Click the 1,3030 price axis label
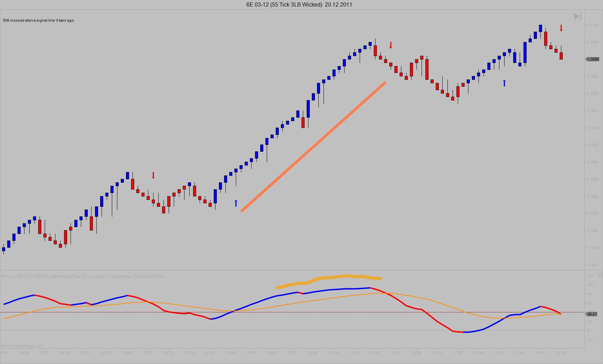The image size is (603, 364). point(592,265)
